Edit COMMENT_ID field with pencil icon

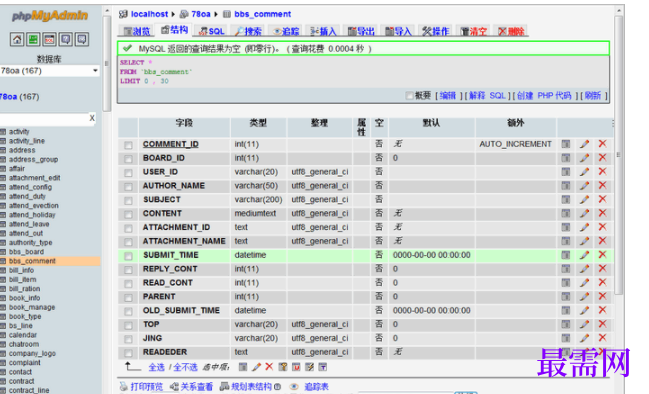coord(584,144)
